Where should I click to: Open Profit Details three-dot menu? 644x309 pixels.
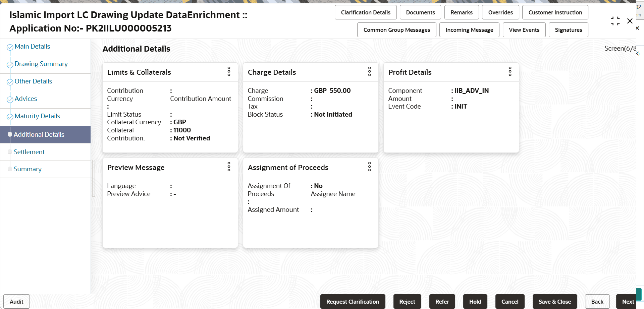(510, 71)
